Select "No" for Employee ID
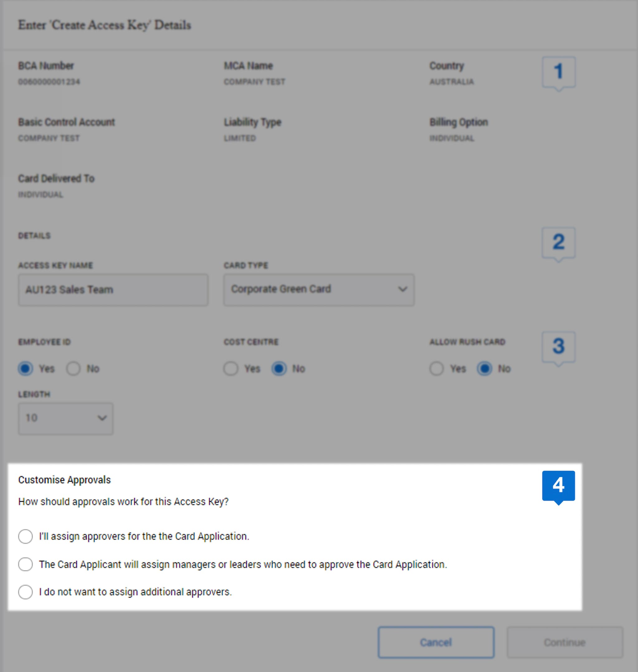 click(74, 368)
